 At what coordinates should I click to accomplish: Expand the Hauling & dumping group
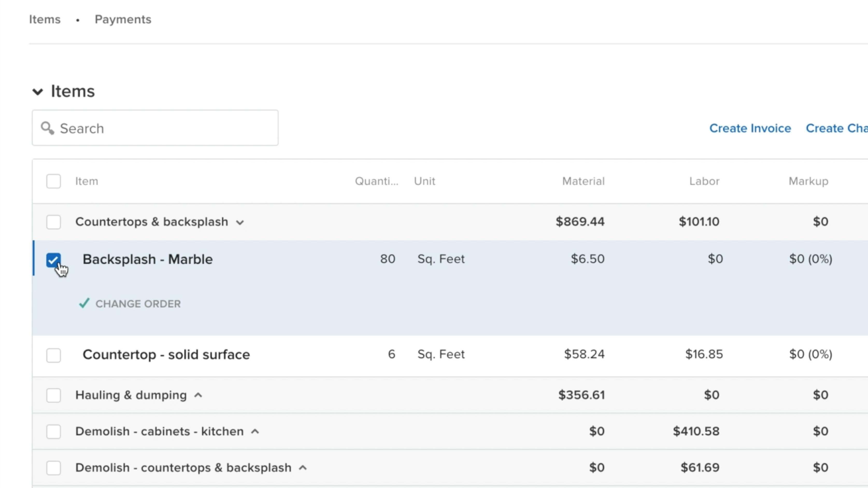click(x=198, y=395)
